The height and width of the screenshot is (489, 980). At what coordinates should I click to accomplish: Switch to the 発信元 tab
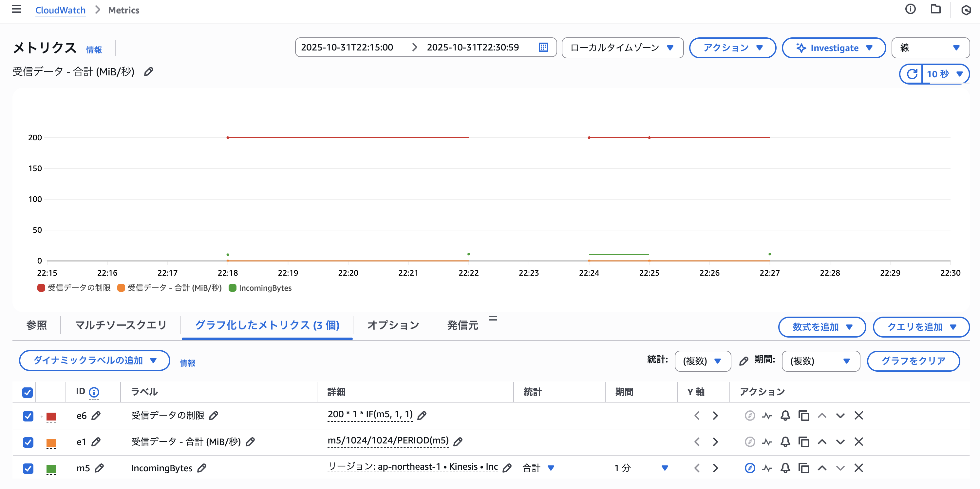pyautogui.click(x=462, y=325)
